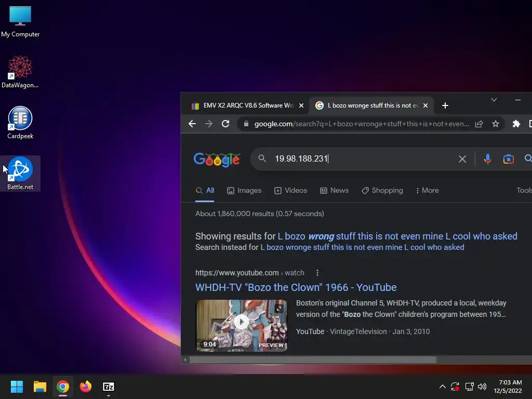The width and height of the screenshot is (532, 399).
Task: Open the WHDH-TV Bozo the Clown result
Action: coord(296,287)
